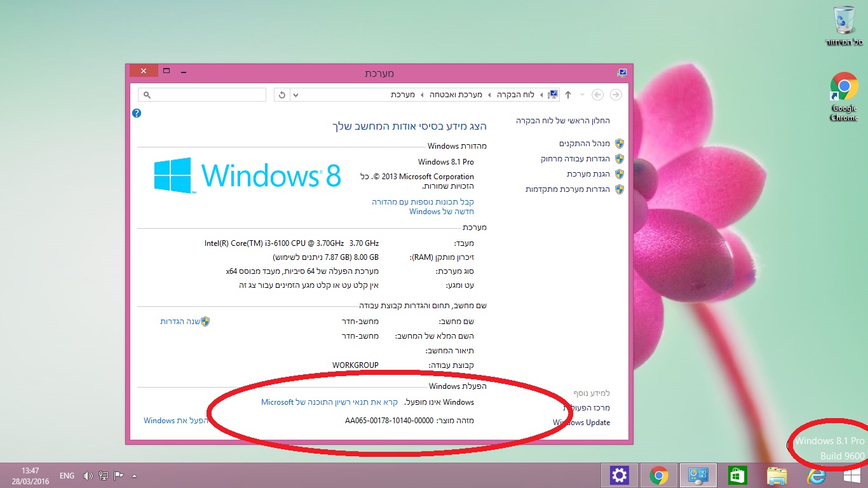
Task: Show hidden system tray icons
Action: pyautogui.click(x=134, y=475)
